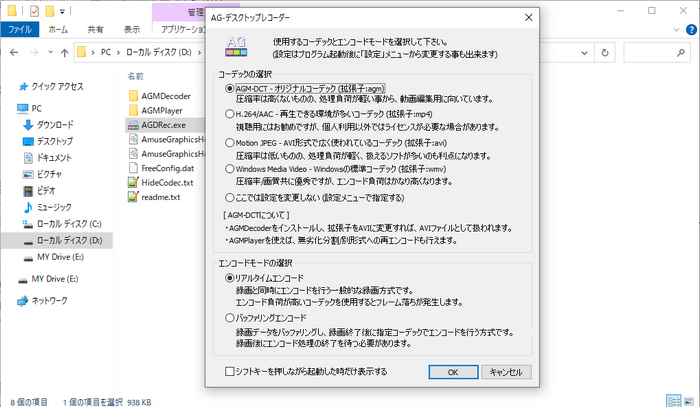Switch to details view layout icon
This screenshot has width=700, height=407.
[674, 401]
